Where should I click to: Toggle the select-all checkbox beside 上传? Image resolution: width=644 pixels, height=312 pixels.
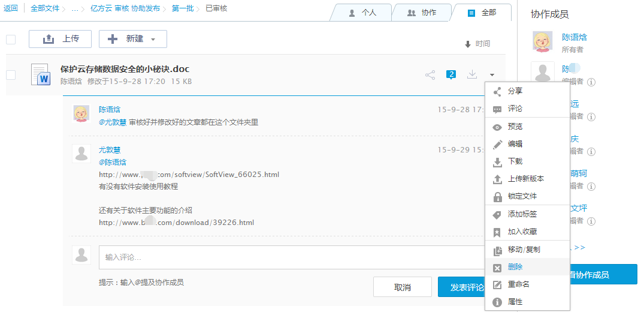[x=11, y=40]
